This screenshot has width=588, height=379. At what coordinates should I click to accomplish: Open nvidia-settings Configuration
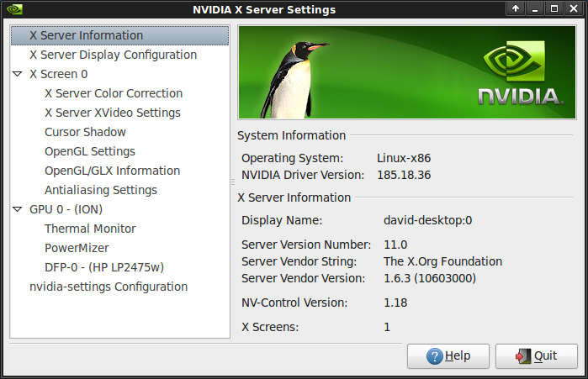tap(109, 287)
